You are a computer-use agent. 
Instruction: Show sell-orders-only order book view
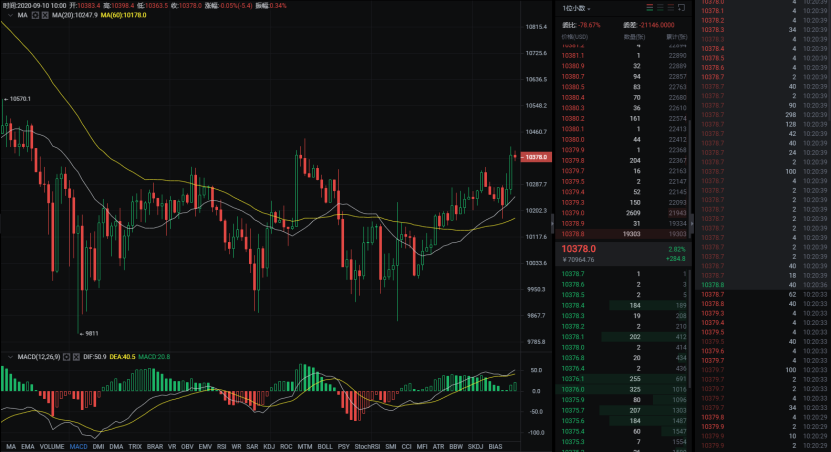click(670, 8)
